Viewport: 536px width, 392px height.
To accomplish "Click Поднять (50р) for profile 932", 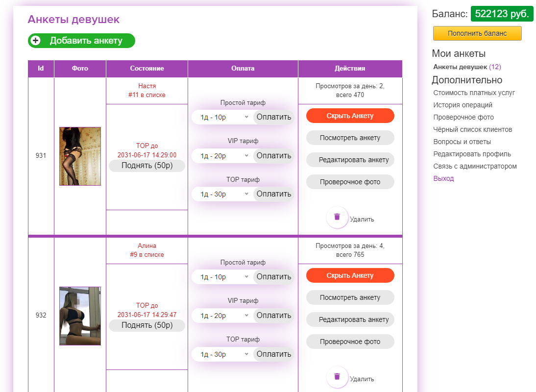I will pyautogui.click(x=146, y=325).
